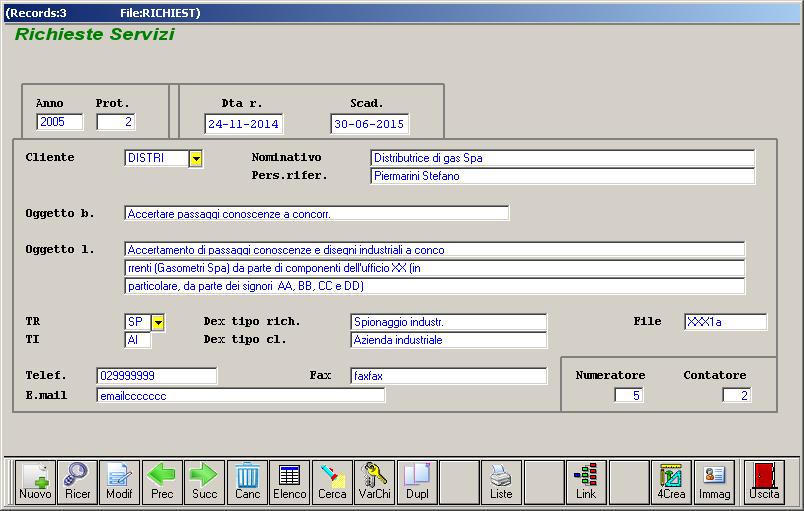The height and width of the screenshot is (511, 804).
Task: Click first Oggetto l. line starting Accertamento
Action: point(435,250)
